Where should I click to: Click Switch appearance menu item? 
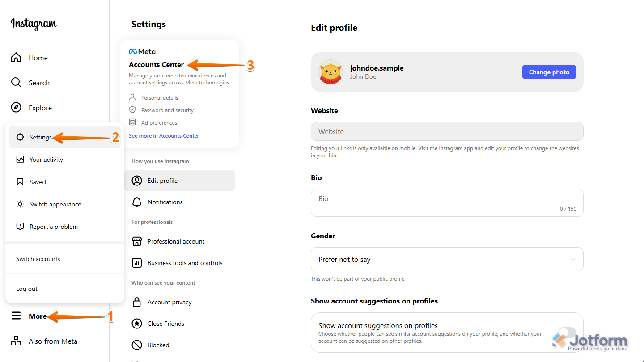pos(55,204)
